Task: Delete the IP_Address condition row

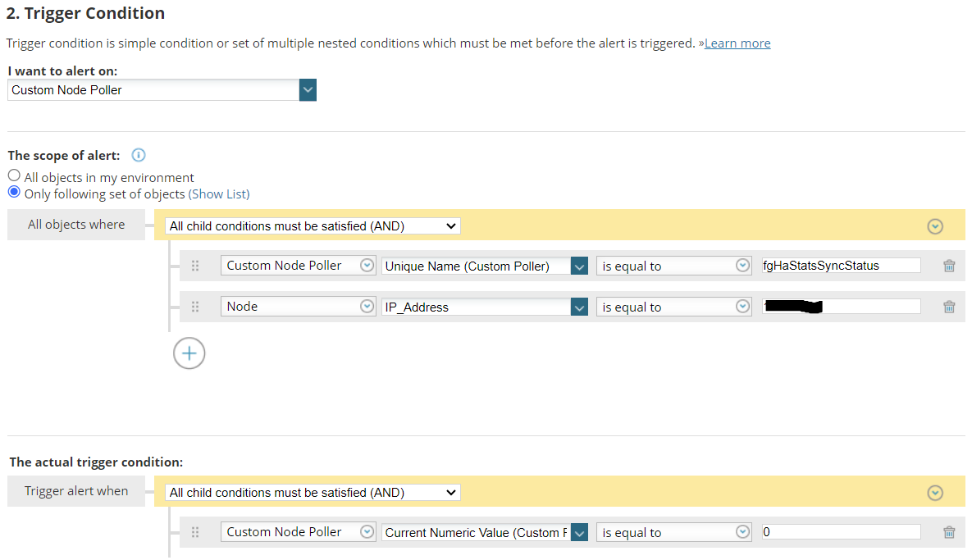Action: pyautogui.click(x=949, y=307)
